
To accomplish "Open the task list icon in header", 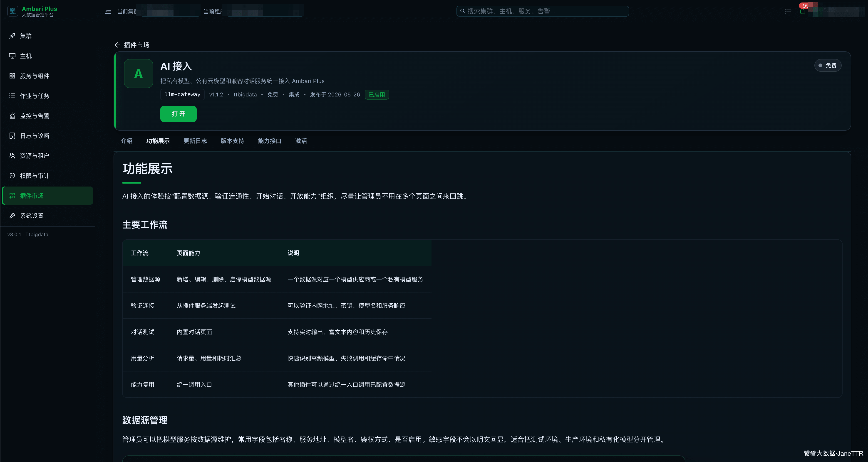I will point(788,11).
